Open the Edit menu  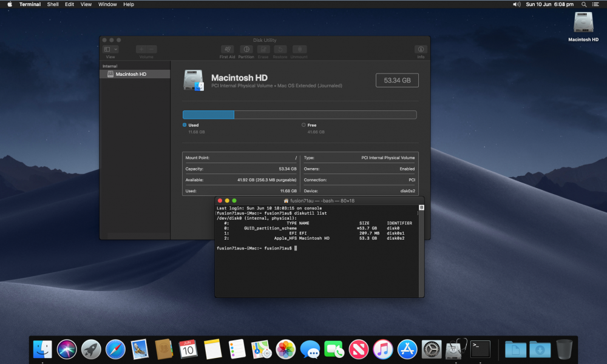tap(69, 4)
